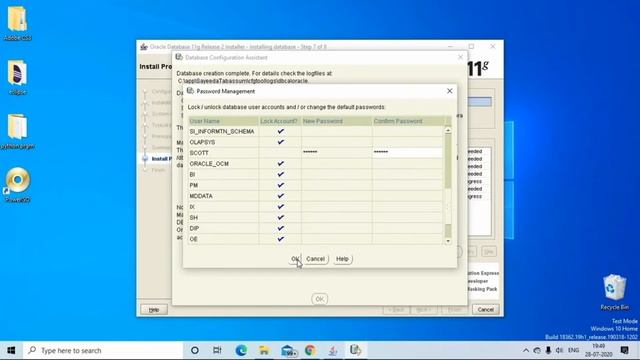Click the microphone tray icon
The image size is (640, 360).
(548, 350)
